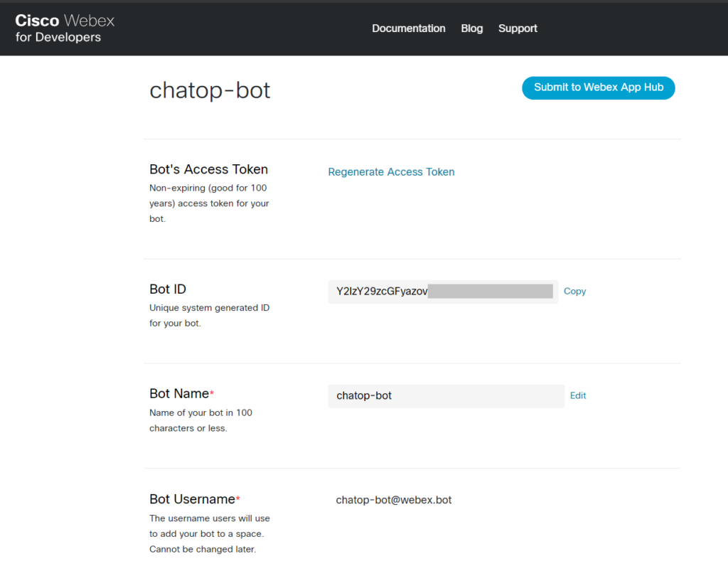Select the Bot ID text field
Screen dimensions: 728x576
click(x=443, y=292)
